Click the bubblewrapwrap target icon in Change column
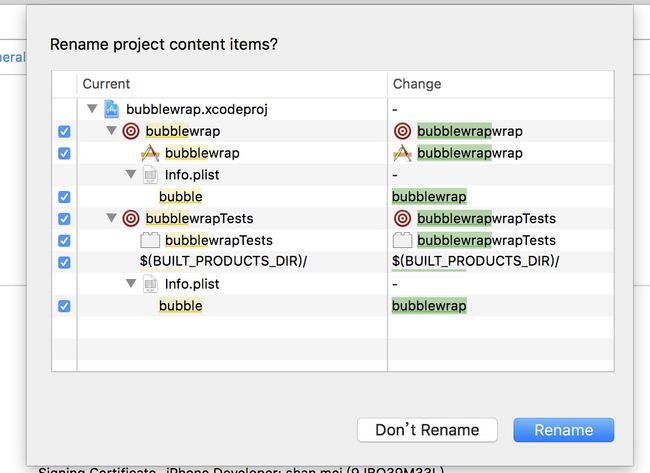Image resolution: width=650 pixels, height=473 pixels. tap(402, 131)
